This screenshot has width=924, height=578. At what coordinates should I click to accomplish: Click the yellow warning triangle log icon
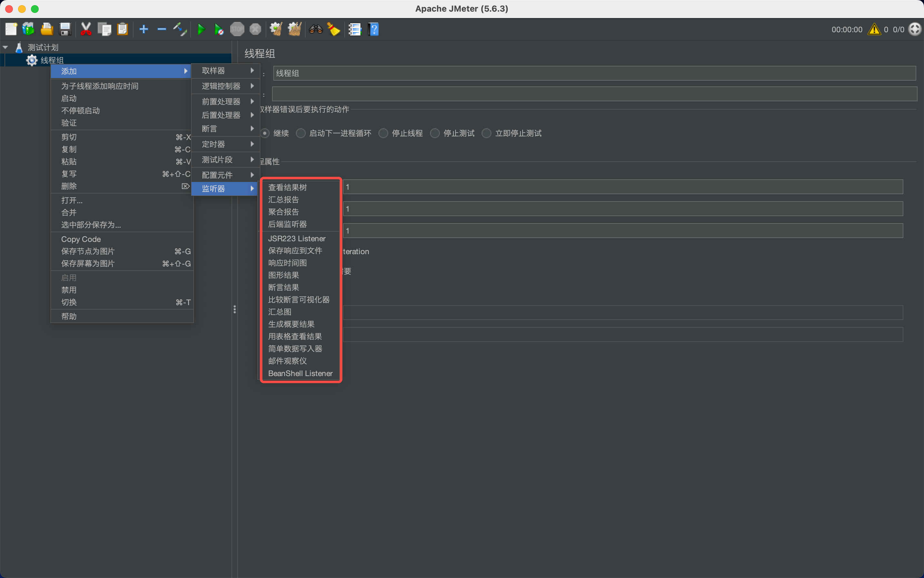(874, 29)
